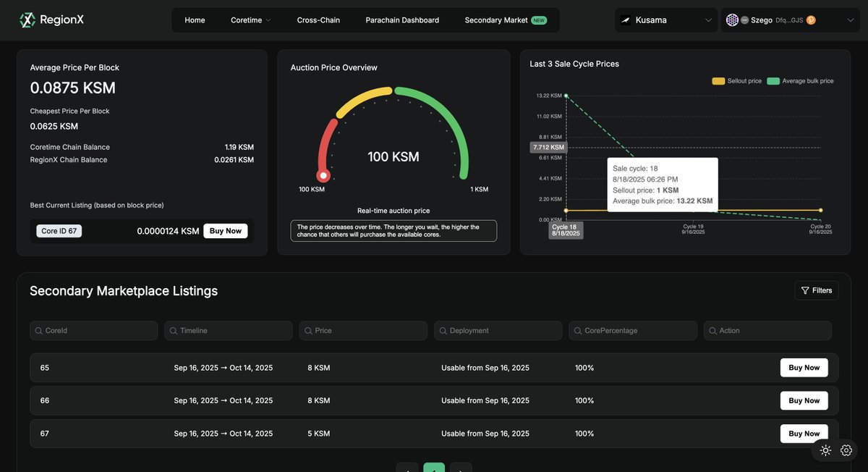Click Last 3 Sale Cycle Prices title
This screenshot has width=868, height=472.
click(x=574, y=64)
